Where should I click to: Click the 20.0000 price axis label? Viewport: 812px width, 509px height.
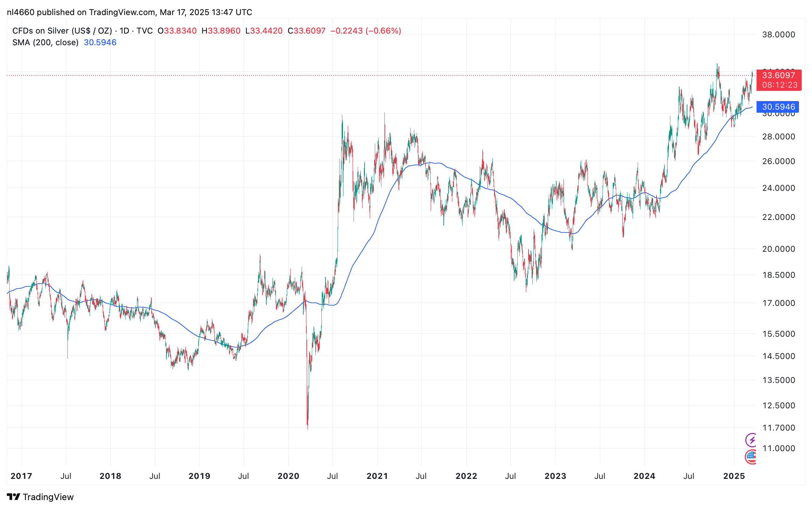(x=778, y=249)
